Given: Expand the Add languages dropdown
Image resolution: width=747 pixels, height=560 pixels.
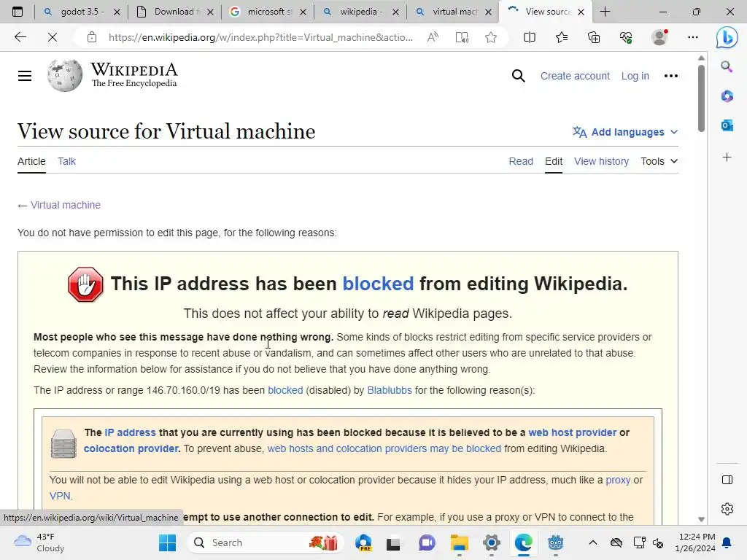Looking at the screenshot, I should pos(625,132).
